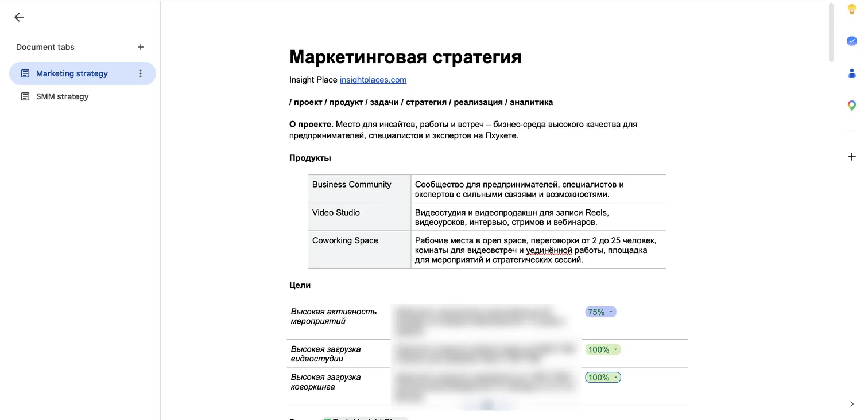Image resolution: width=868 pixels, height=420 pixels.
Task: Open Google Keep from side panel
Action: point(852,10)
